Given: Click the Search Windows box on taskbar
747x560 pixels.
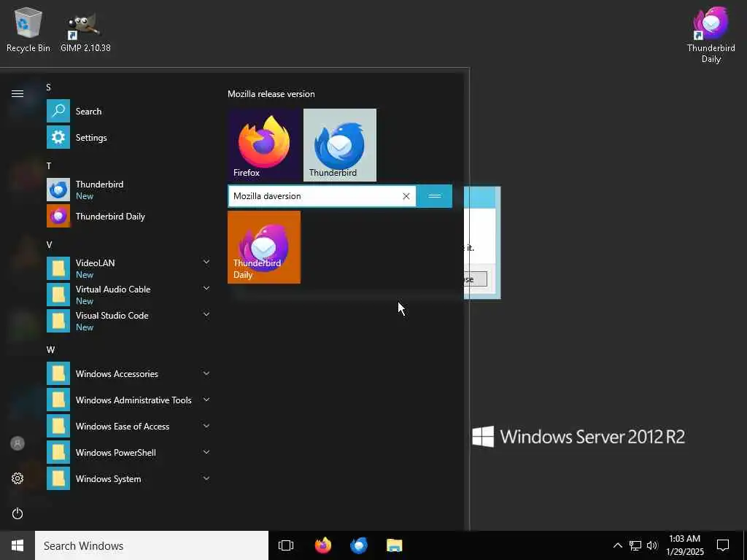Looking at the screenshot, I should pos(152,545).
